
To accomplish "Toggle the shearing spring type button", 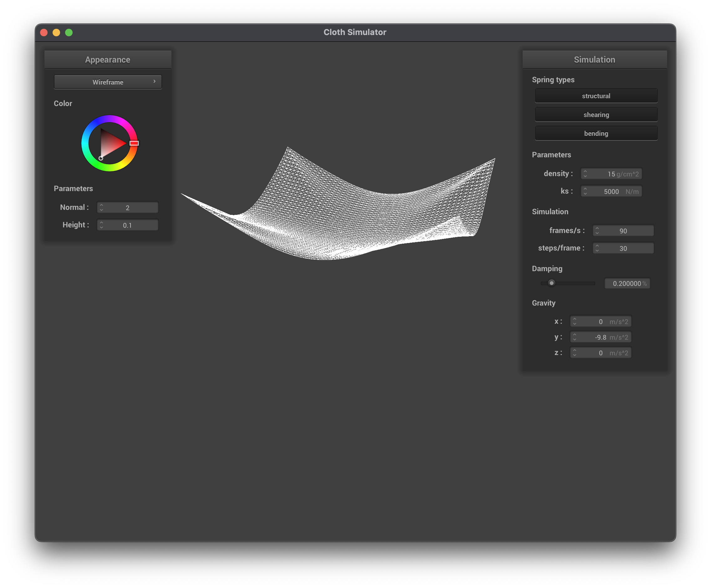I will pos(596,115).
